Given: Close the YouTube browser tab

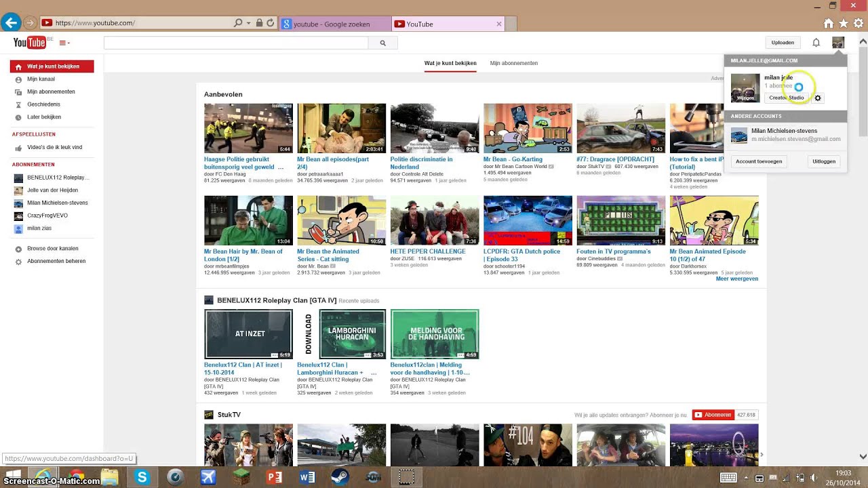Looking at the screenshot, I should 499,24.
